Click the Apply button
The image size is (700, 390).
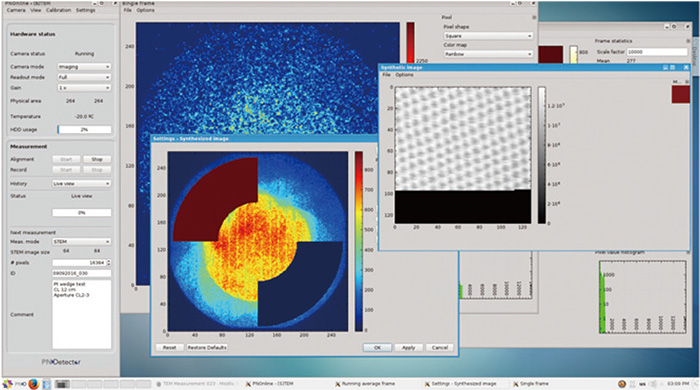[408, 347]
